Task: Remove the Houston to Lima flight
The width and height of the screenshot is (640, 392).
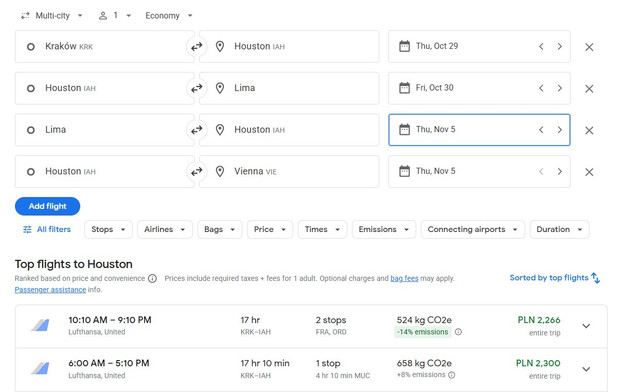Action: click(x=589, y=89)
